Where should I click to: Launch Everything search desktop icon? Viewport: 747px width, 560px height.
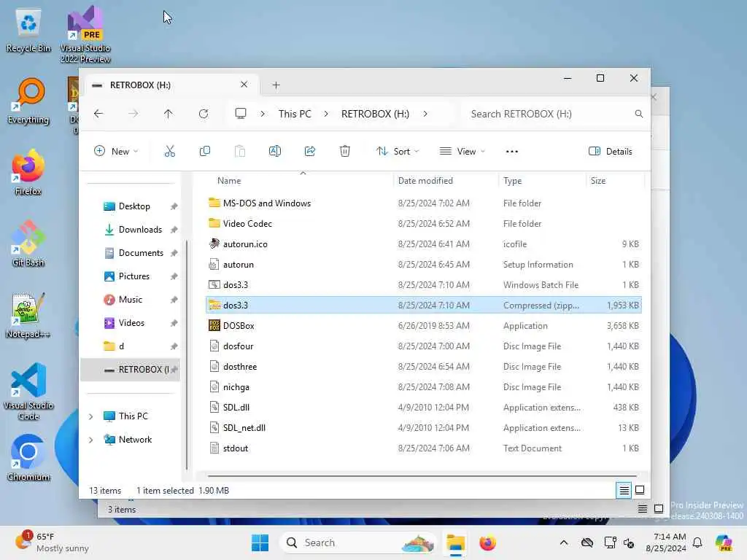[28, 101]
